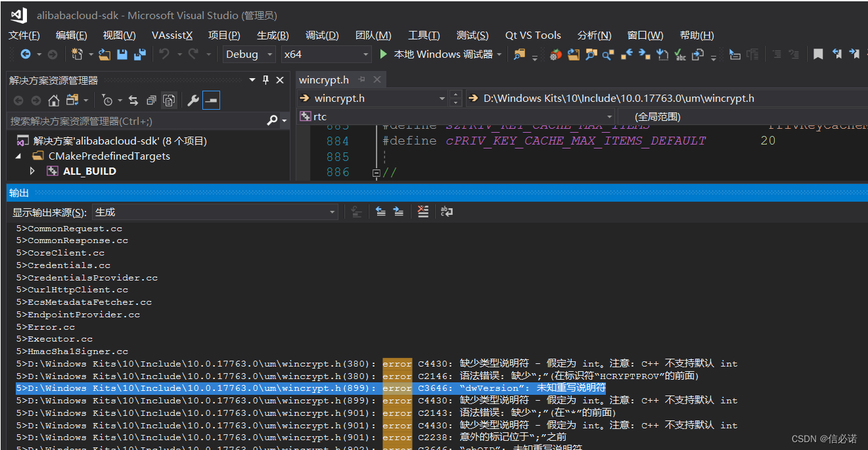Open the 编辑(E) menu

click(72, 35)
